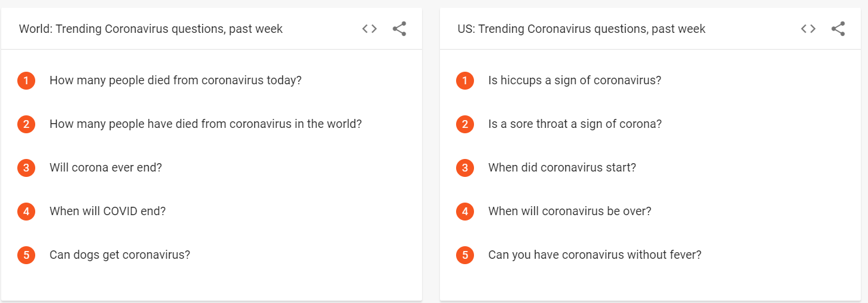The image size is (868, 303).
Task: Open 'Can you have coronavirus without fever?'
Action: click(595, 255)
